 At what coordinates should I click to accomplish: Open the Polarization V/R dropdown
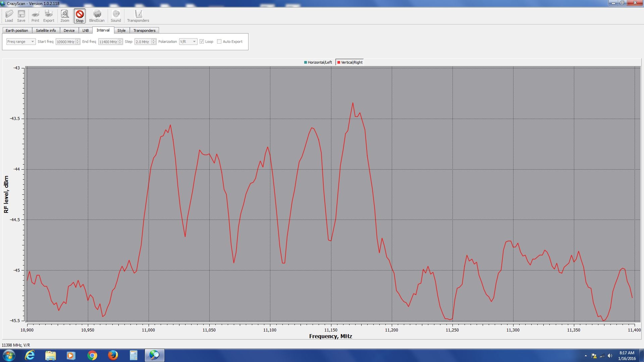point(188,42)
